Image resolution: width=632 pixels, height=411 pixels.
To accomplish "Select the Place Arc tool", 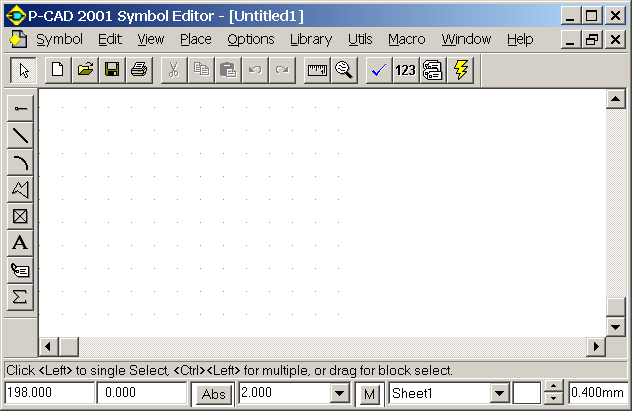I will click(x=20, y=162).
